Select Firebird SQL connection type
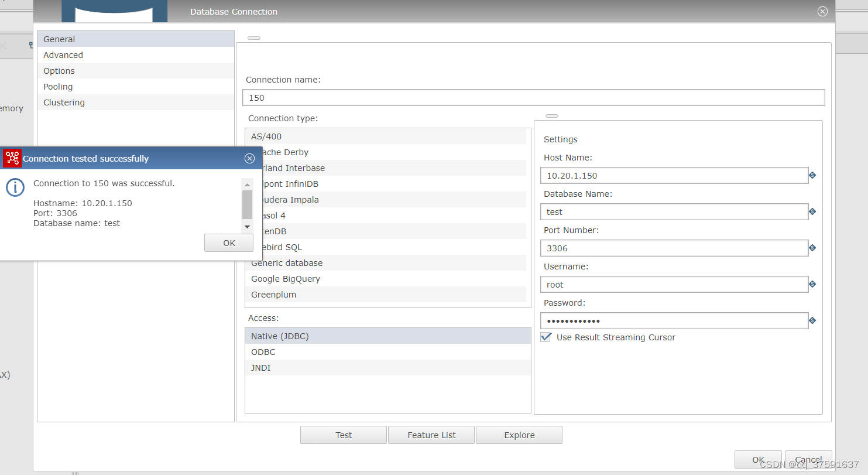This screenshot has width=868, height=475. coord(394,247)
